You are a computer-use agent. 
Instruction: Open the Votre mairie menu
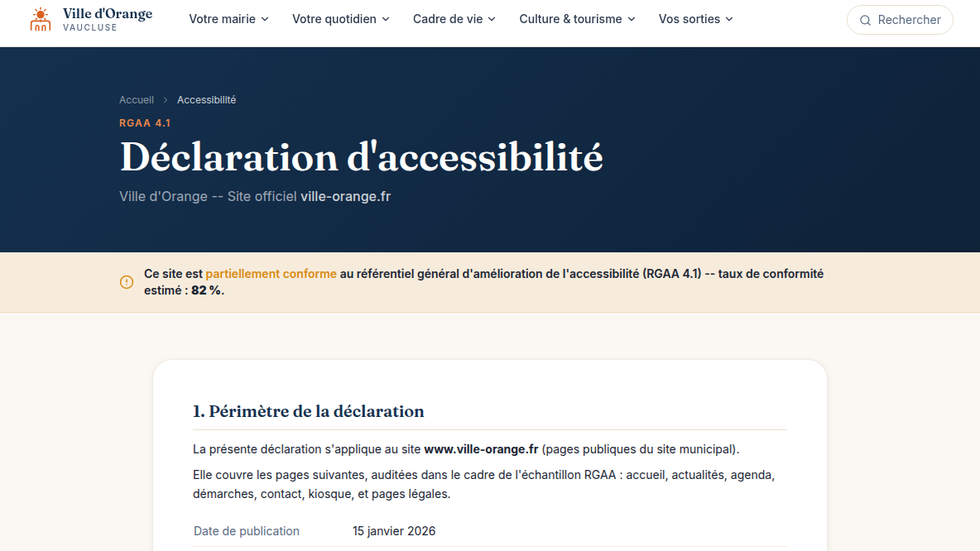click(x=228, y=19)
